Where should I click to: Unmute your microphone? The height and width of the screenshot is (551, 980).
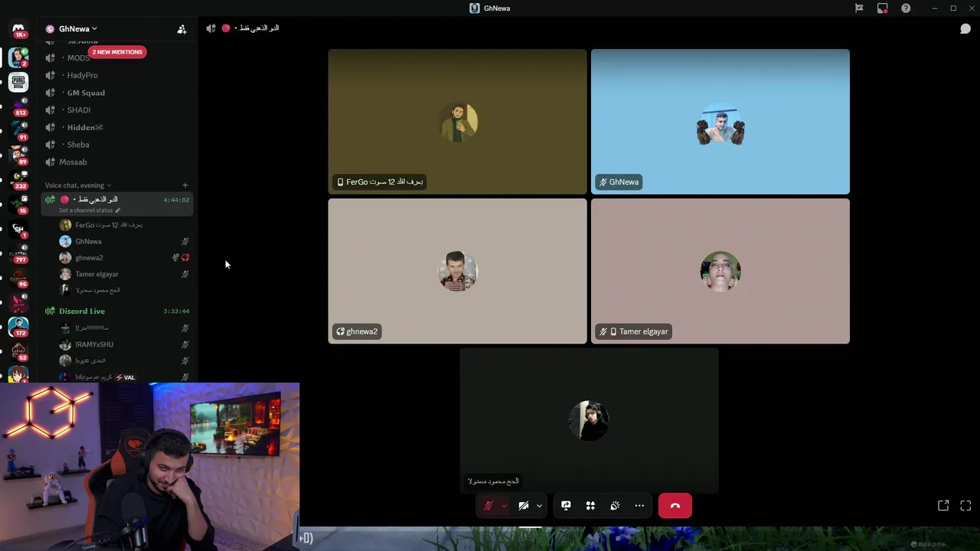pyautogui.click(x=488, y=506)
